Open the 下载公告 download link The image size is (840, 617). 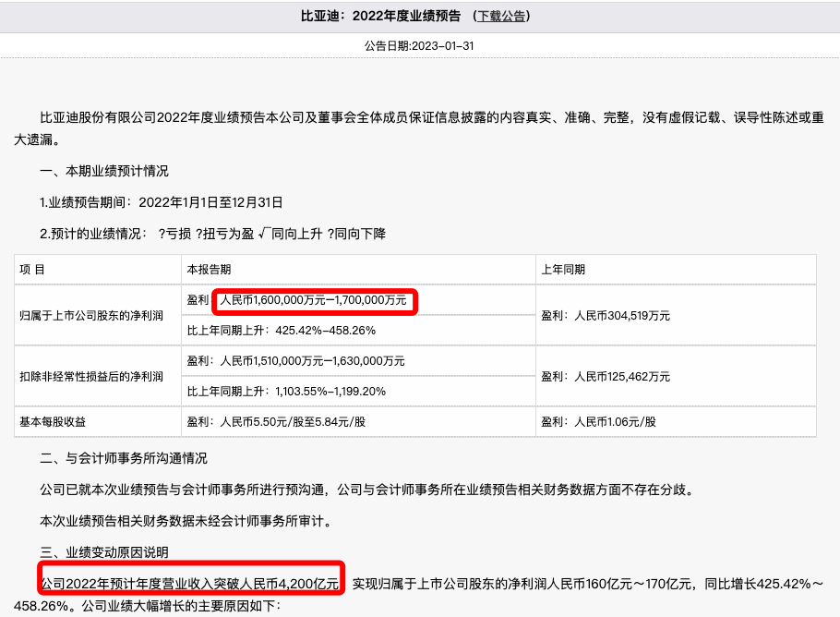coord(501,16)
